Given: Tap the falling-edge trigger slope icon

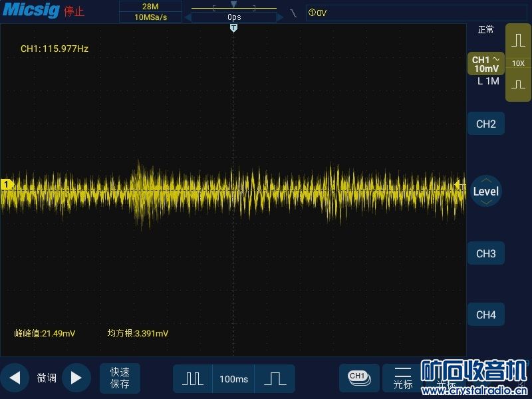Looking at the screenshot, I should point(293,13).
